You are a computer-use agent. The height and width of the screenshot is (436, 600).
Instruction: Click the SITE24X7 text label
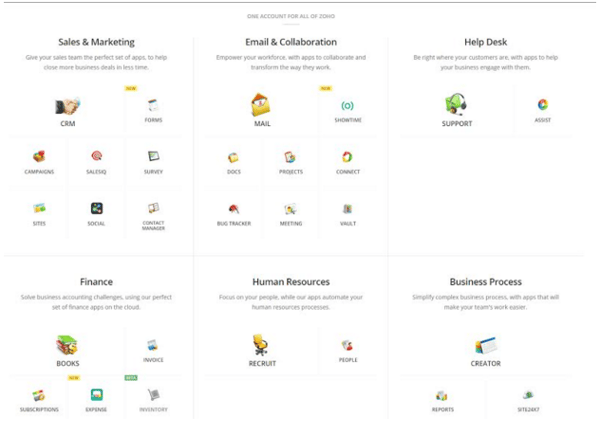tap(528, 410)
